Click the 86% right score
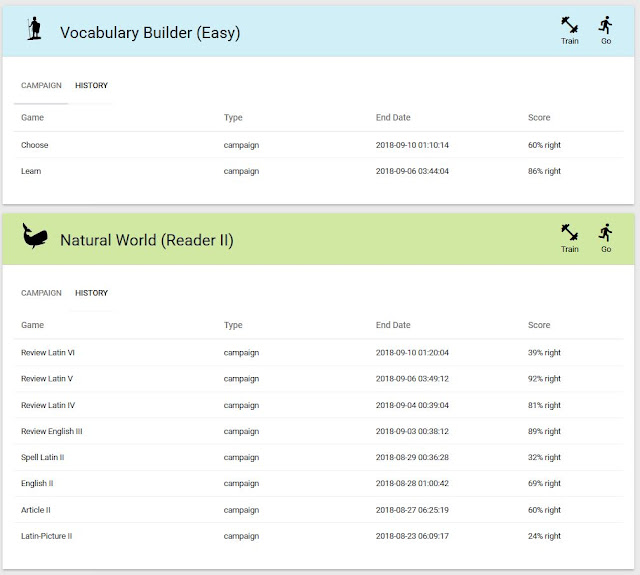640x575 pixels. point(544,171)
